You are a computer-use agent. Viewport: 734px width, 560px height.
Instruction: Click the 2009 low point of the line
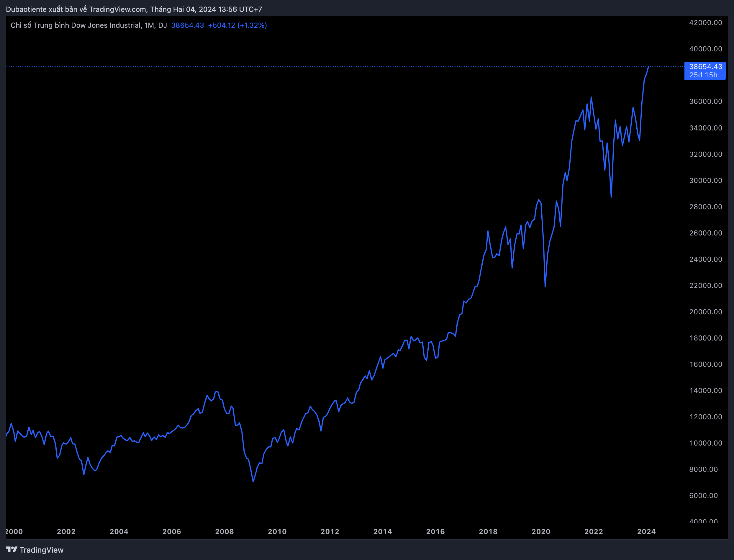coord(253,481)
